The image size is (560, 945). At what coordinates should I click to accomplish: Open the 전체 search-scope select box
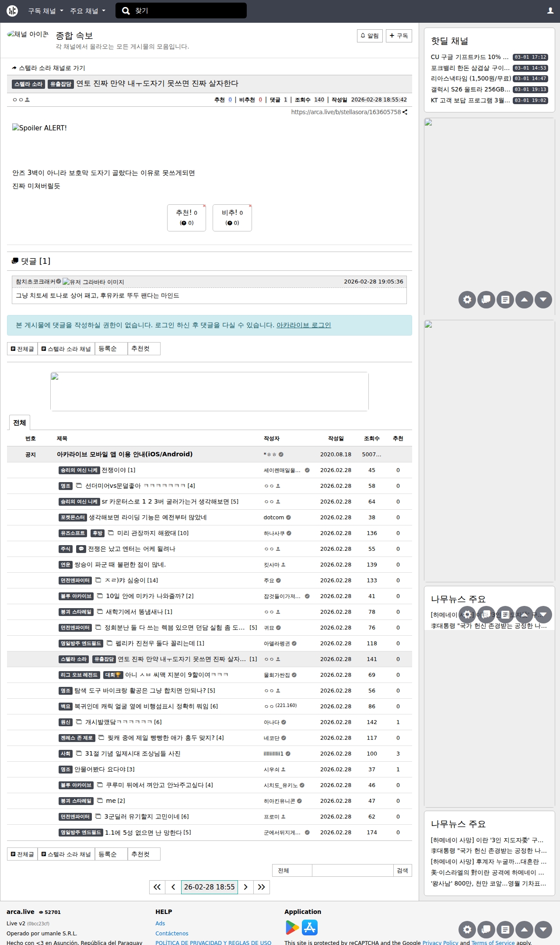292,871
